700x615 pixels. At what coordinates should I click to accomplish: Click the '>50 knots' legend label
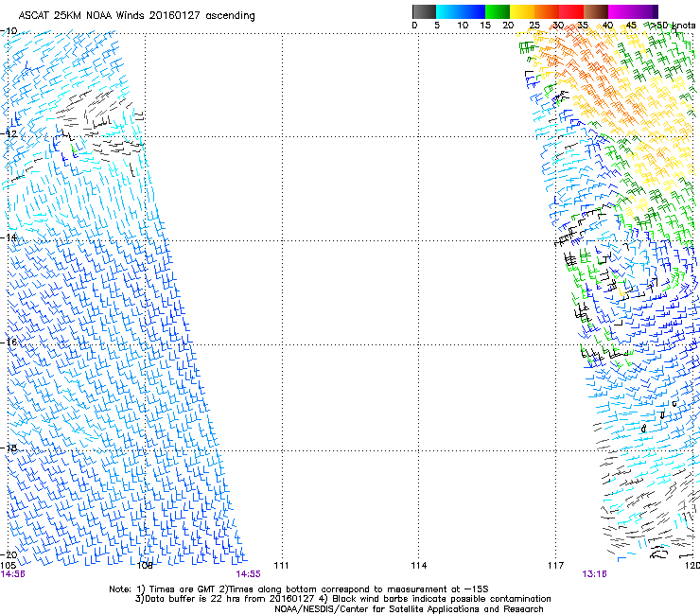pos(674,26)
